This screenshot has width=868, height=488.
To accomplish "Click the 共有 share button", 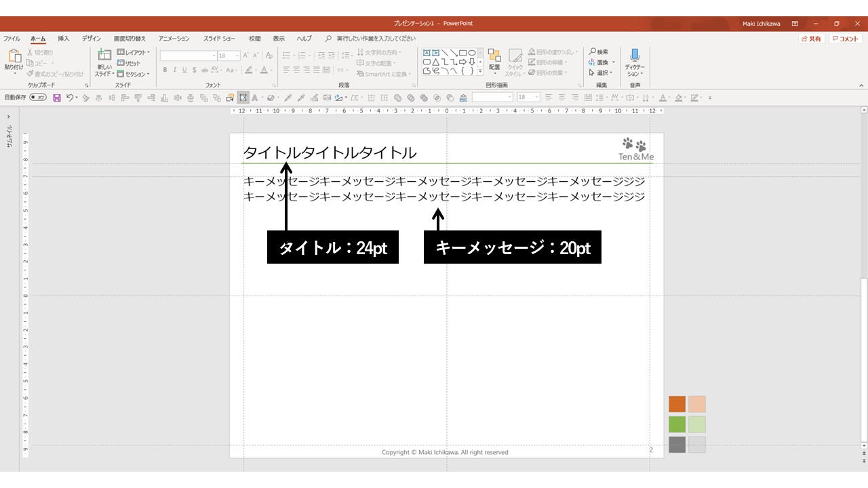I will (811, 39).
